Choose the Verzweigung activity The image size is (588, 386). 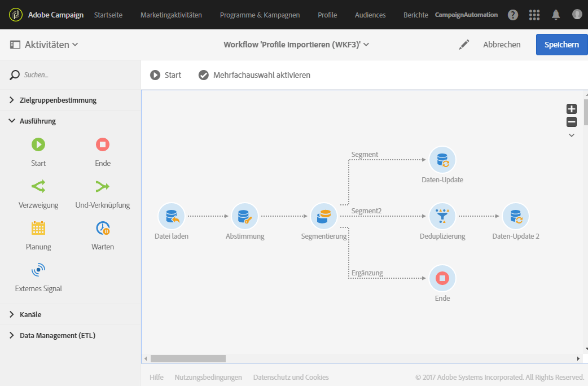tap(38, 186)
